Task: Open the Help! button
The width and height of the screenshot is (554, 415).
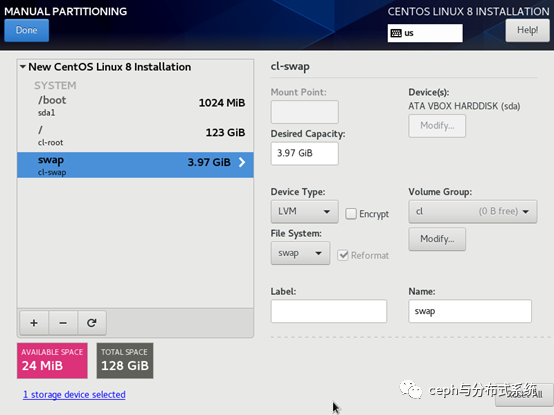Action: tap(528, 30)
